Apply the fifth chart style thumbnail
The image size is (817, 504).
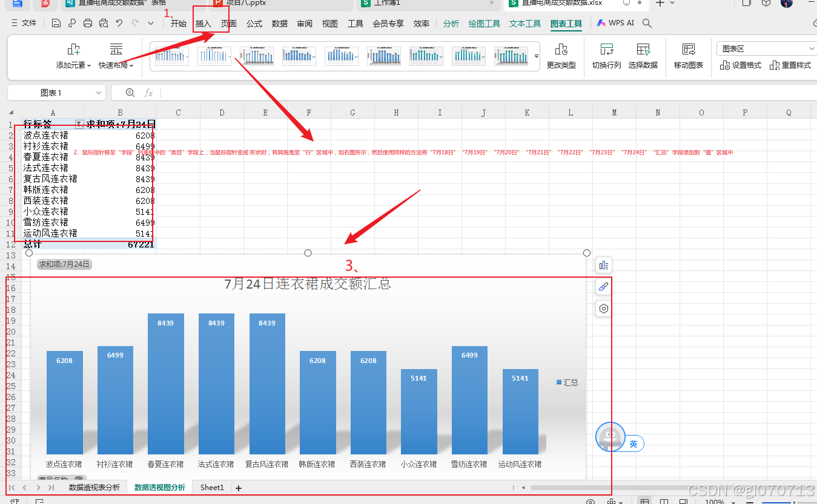tap(342, 56)
